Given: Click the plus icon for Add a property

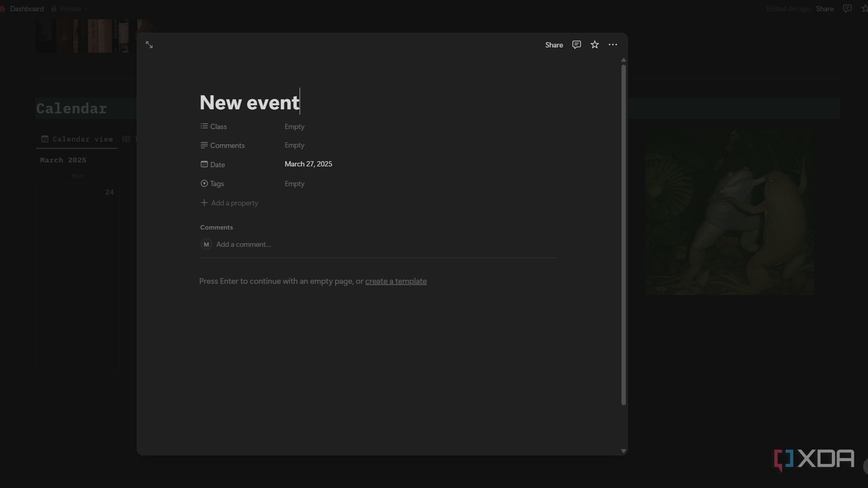Looking at the screenshot, I should click(x=204, y=203).
